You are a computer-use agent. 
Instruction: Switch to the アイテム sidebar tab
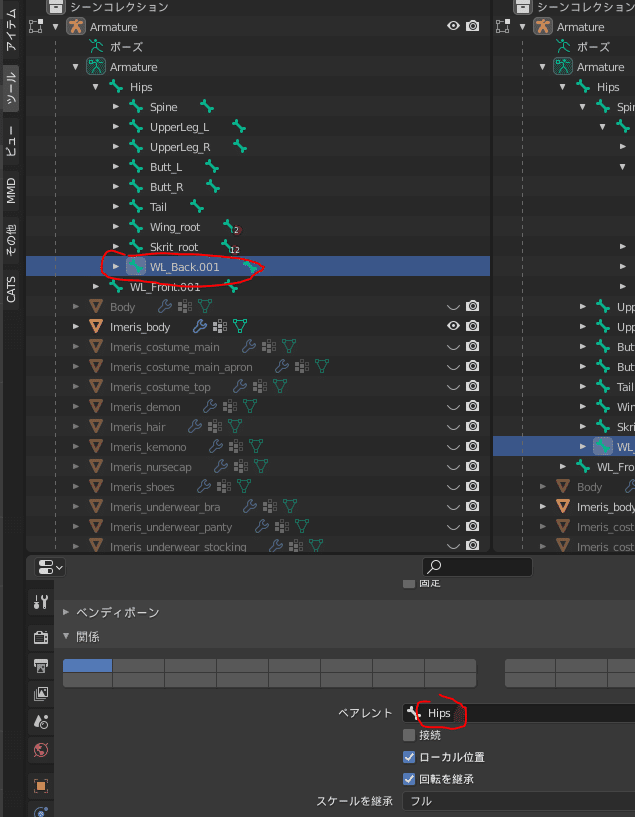[x=11, y=30]
